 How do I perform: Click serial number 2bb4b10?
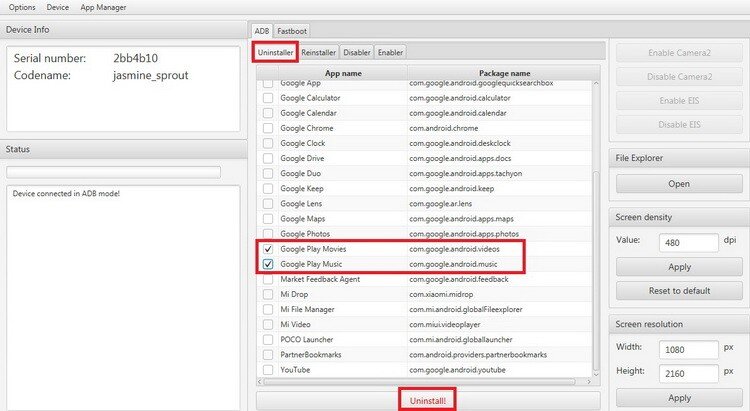click(135, 58)
